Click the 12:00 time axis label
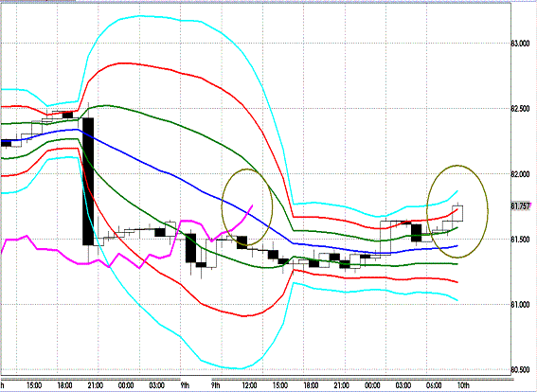This screenshot has width=537, height=392. 249,385
